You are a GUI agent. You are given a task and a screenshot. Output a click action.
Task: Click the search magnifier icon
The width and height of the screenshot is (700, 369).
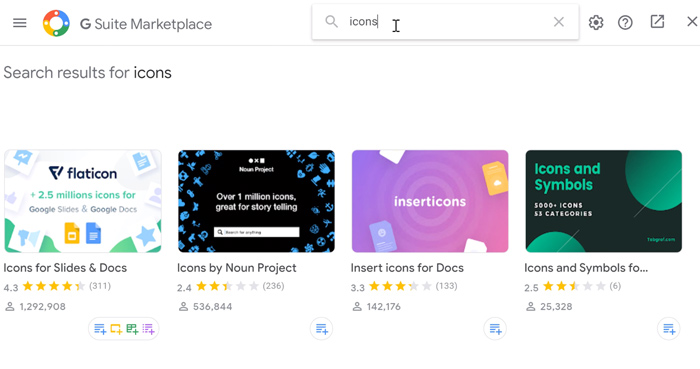[x=331, y=21]
